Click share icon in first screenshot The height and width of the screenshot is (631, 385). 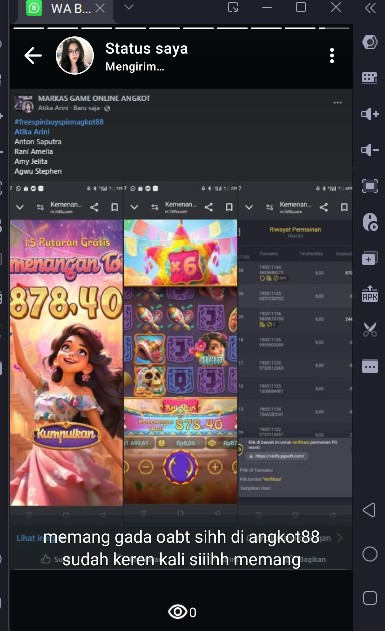[94, 207]
